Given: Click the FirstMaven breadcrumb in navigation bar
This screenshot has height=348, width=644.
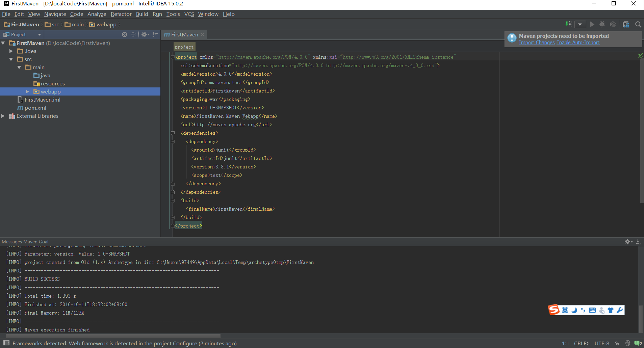Looking at the screenshot, I should pos(21,24).
